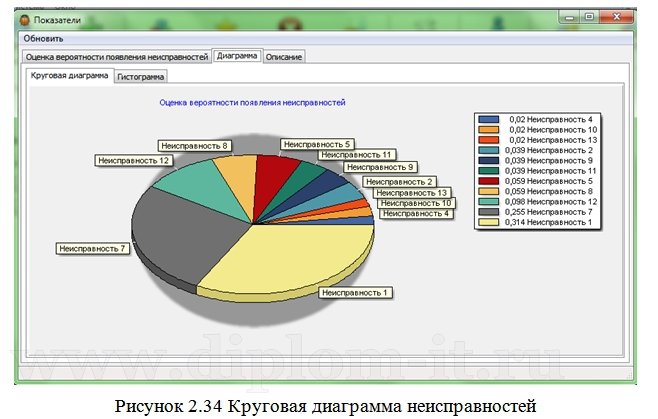
Task: Switch to Оценка вероятности появления неисправностей tab
Action: coord(117,57)
